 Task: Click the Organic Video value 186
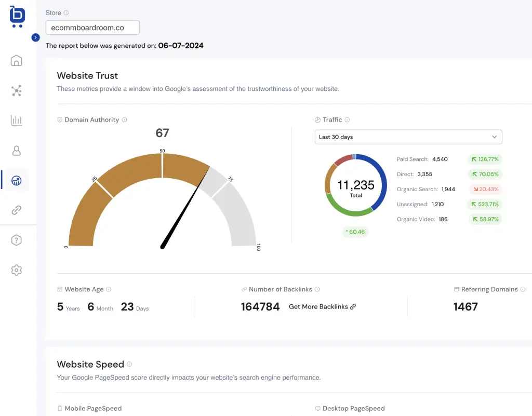click(x=443, y=219)
